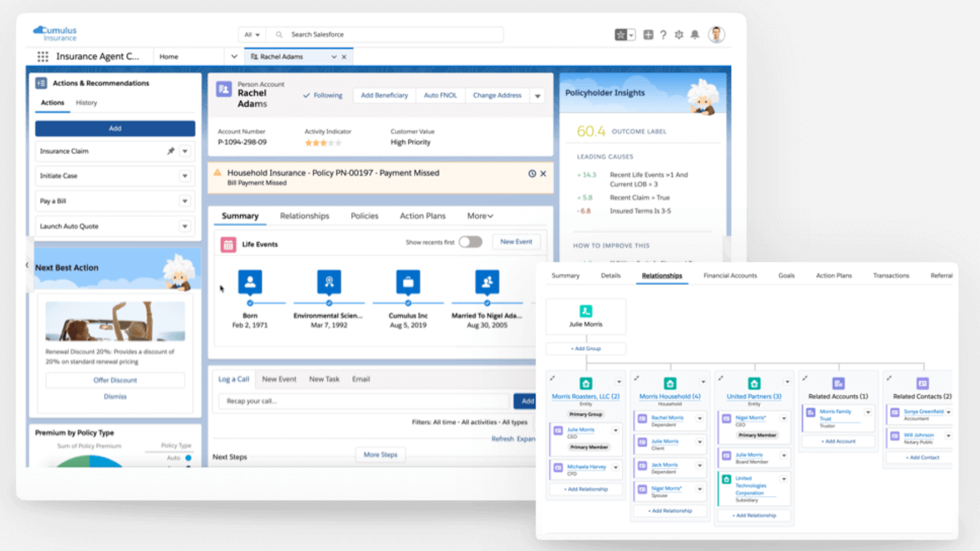Switch to the History tab

(86, 103)
